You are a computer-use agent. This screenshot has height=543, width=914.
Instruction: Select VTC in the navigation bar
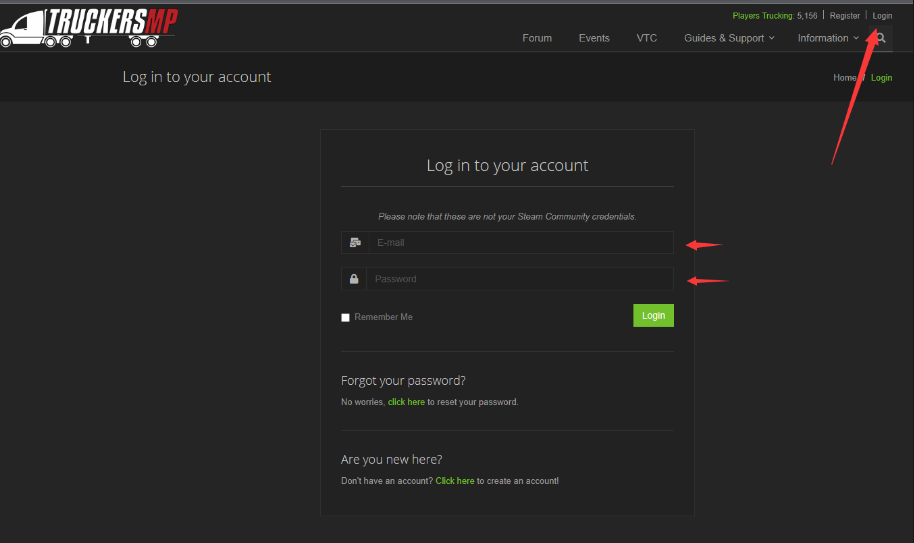coord(647,38)
